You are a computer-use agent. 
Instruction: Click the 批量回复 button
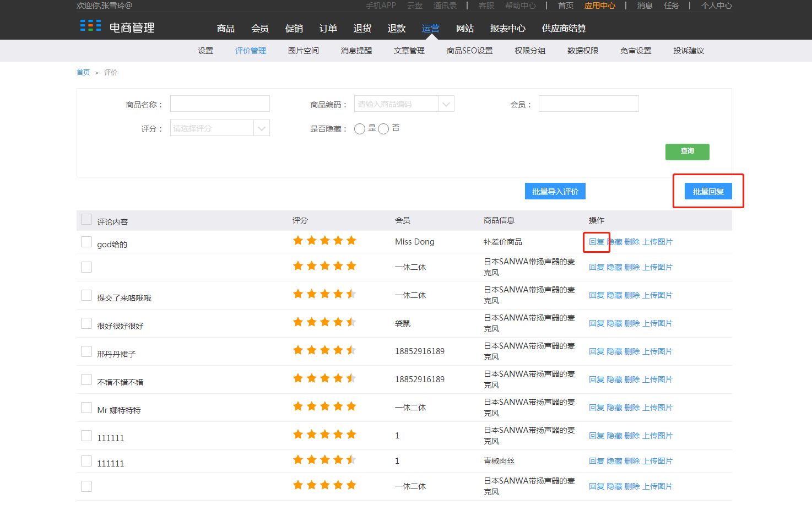coord(708,191)
